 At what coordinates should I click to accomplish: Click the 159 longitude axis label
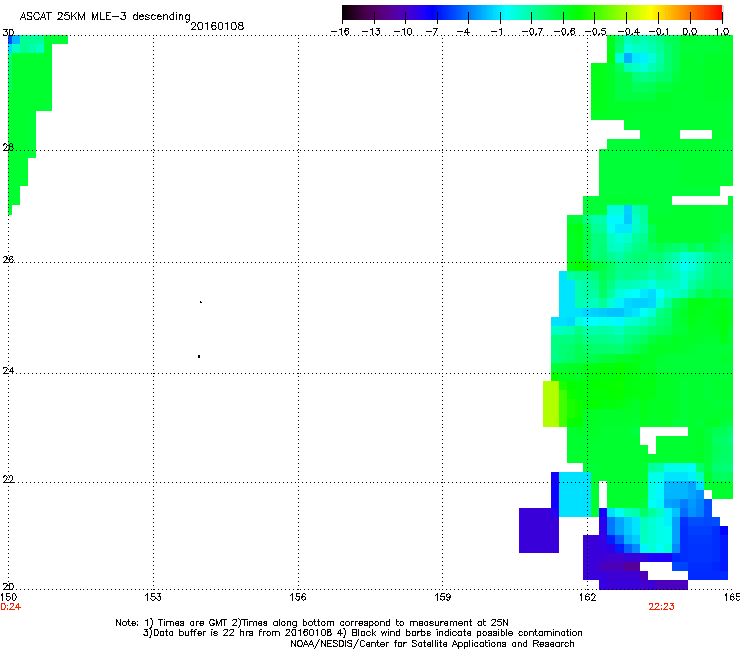(x=442, y=597)
